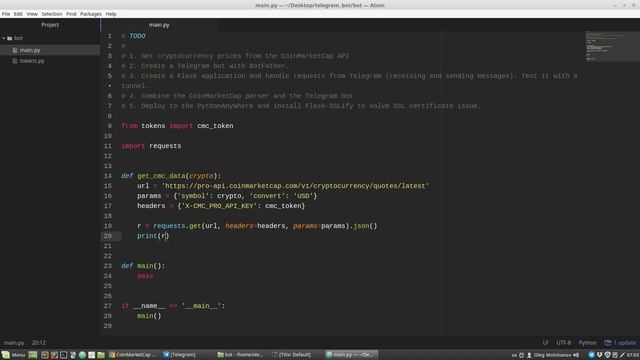Open the Help menu
The image size is (640, 360).
111,14
